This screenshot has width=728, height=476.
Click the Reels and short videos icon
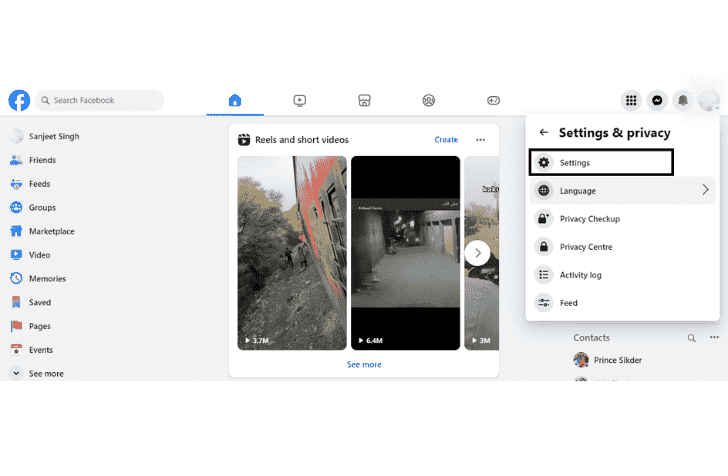[x=244, y=140]
